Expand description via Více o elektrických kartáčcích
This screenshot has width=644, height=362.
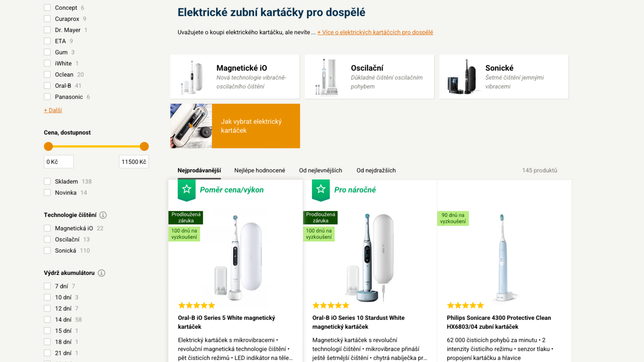375,32
